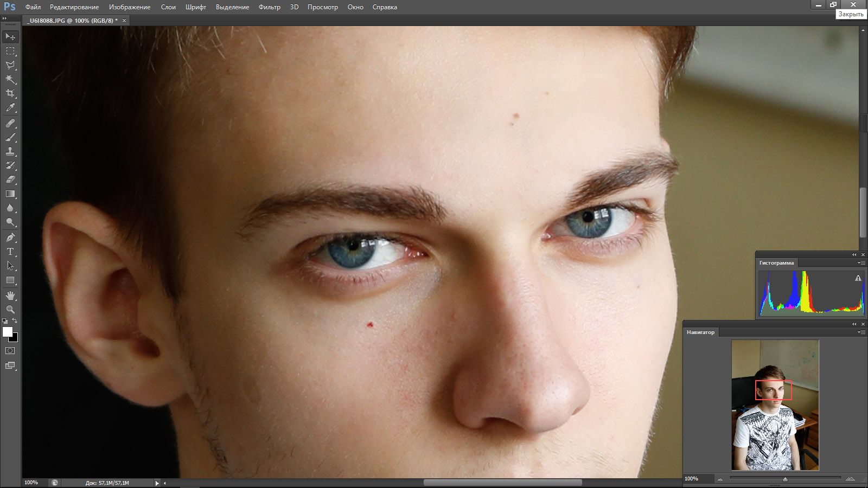Select the Magic Wand tool

coord(10,79)
